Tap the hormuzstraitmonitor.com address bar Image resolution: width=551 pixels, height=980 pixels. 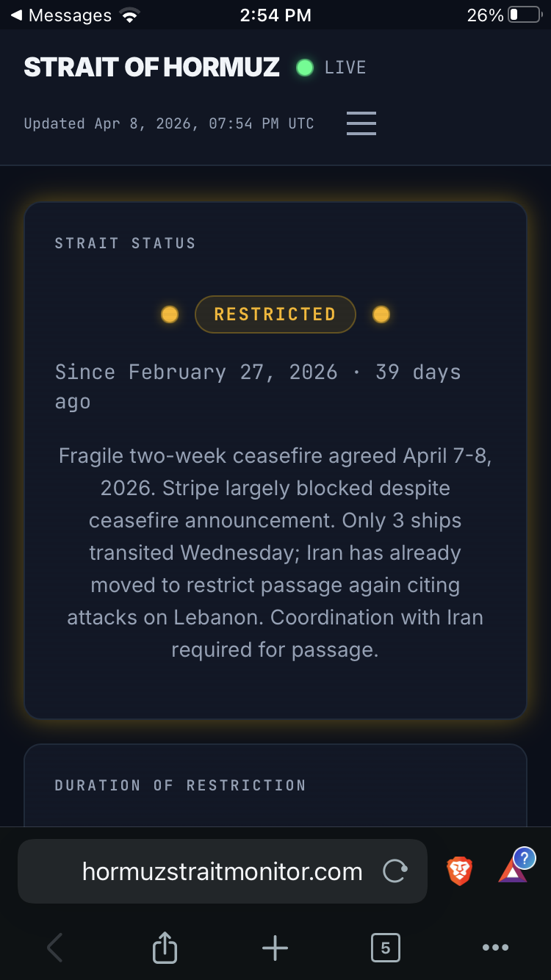222,871
